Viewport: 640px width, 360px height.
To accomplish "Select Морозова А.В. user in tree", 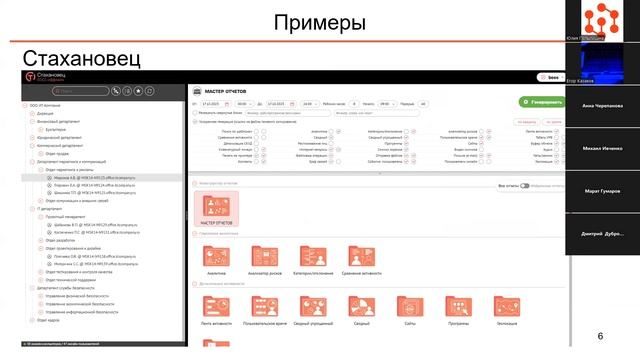I will pos(94,178).
